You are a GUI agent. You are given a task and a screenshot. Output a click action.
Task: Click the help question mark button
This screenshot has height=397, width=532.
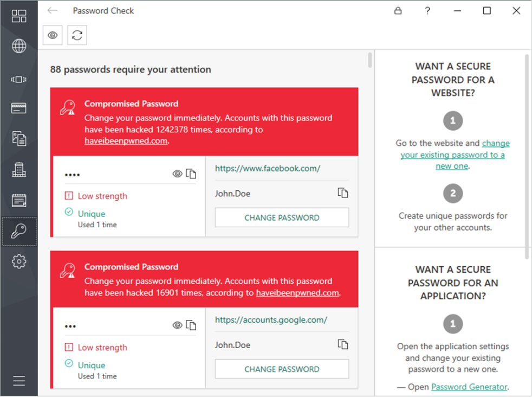pos(427,11)
